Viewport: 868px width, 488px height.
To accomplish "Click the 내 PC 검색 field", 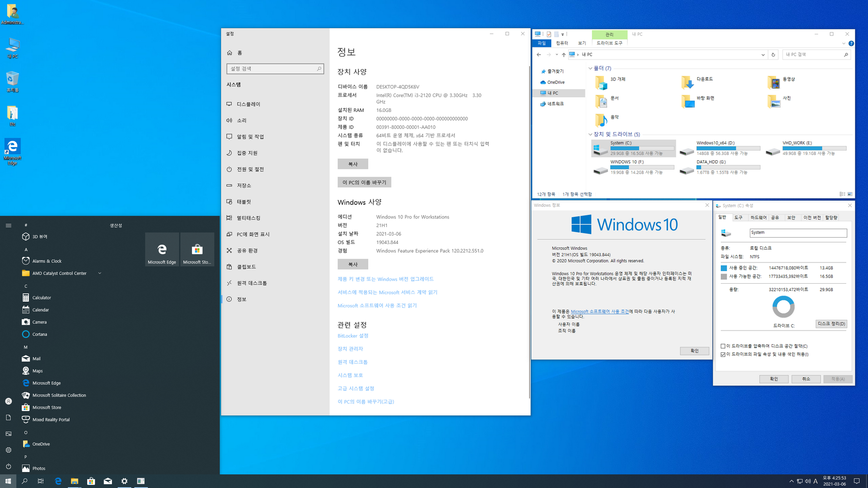I will click(x=816, y=55).
